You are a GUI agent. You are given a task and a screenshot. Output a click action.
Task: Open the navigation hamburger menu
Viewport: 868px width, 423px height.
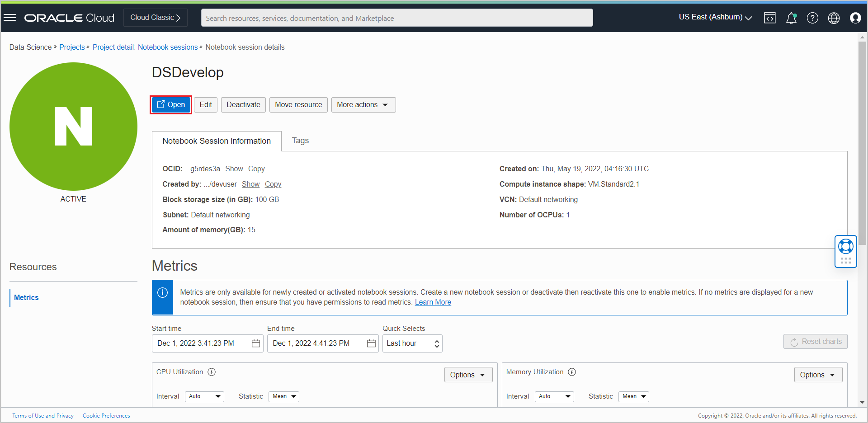point(9,17)
